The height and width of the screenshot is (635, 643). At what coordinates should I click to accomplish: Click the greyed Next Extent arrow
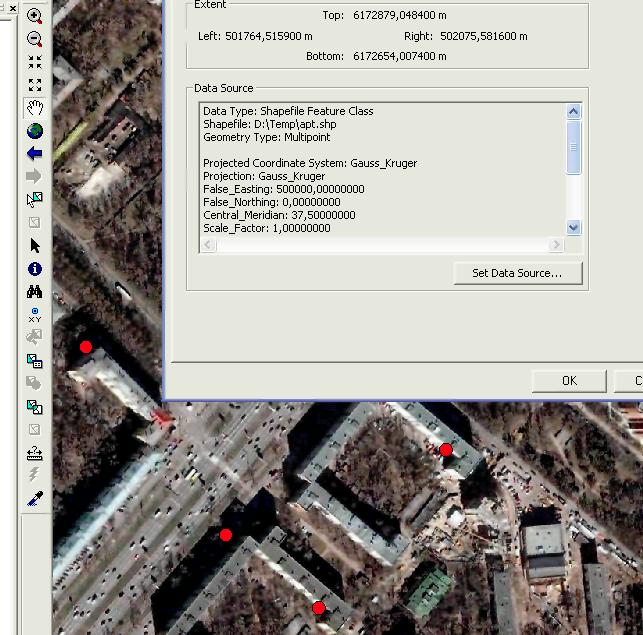34,176
